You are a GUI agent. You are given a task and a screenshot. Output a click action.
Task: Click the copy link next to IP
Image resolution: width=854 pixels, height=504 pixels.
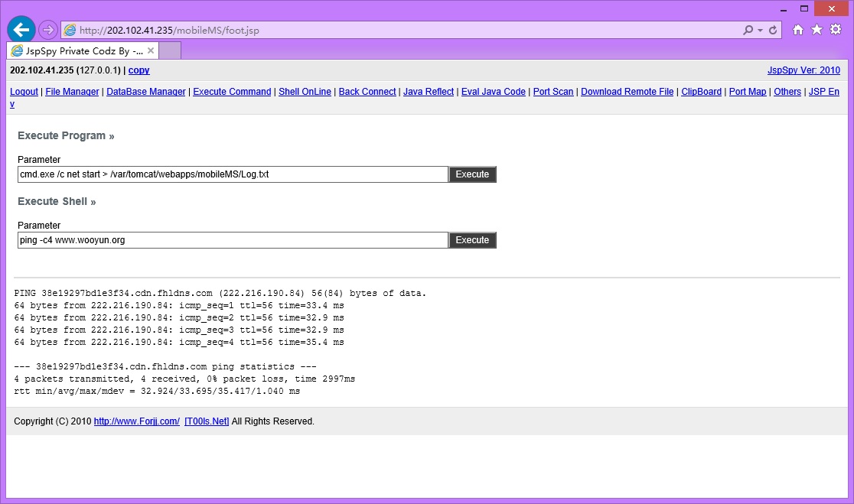[x=139, y=70]
